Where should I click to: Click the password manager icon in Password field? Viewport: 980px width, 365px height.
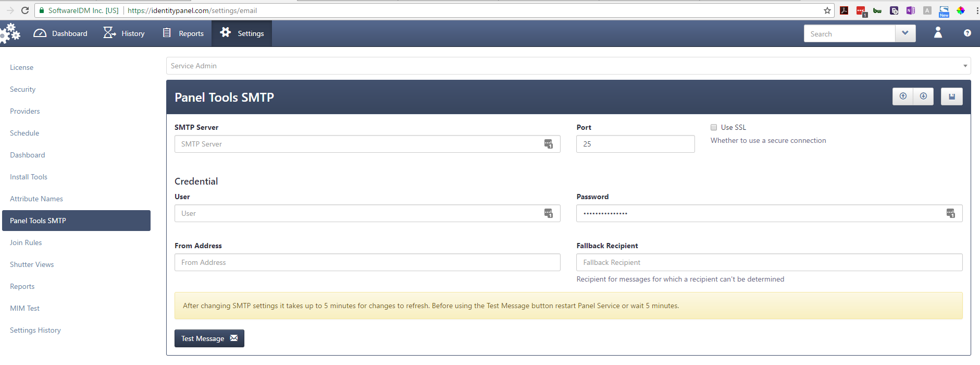(951, 213)
